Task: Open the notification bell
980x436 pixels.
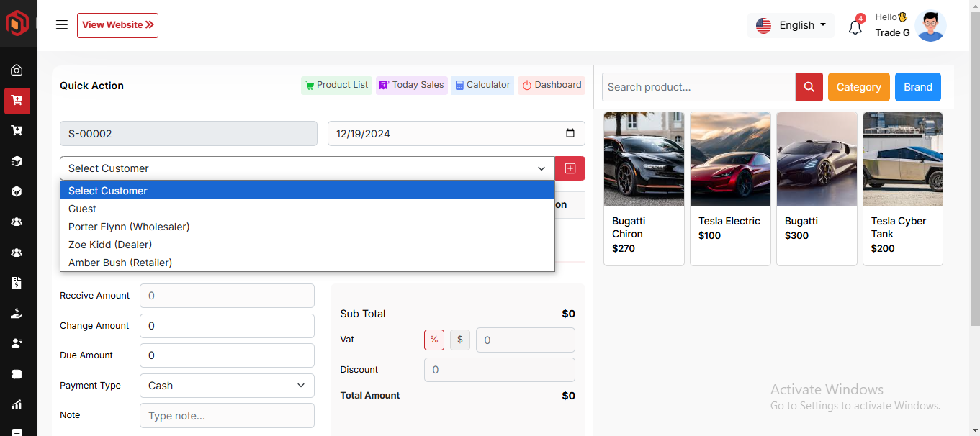Action: click(855, 27)
